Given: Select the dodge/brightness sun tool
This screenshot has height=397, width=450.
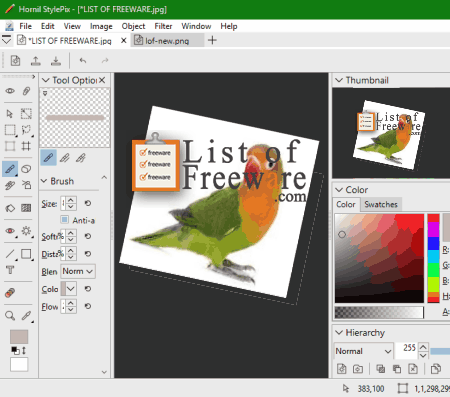Looking at the screenshot, I should click(26, 231).
